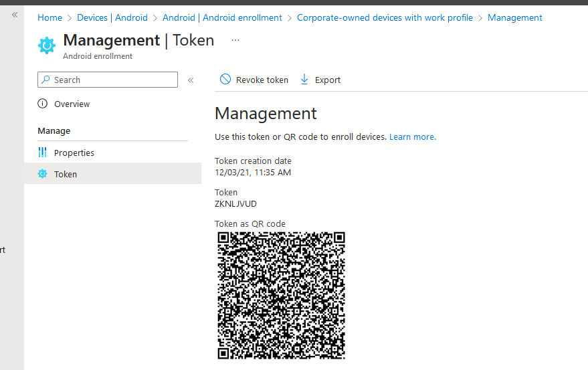The height and width of the screenshot is (370, 588).
Task: Click the Manage section heading
Action: (x=54, y=131)
